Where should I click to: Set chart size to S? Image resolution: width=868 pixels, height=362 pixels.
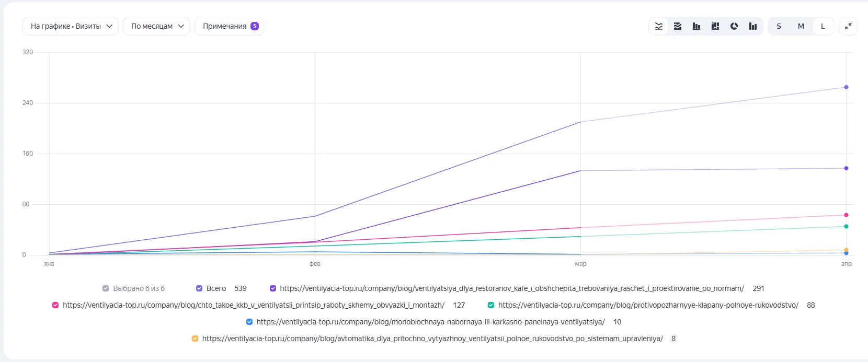[x=779, y=26]
